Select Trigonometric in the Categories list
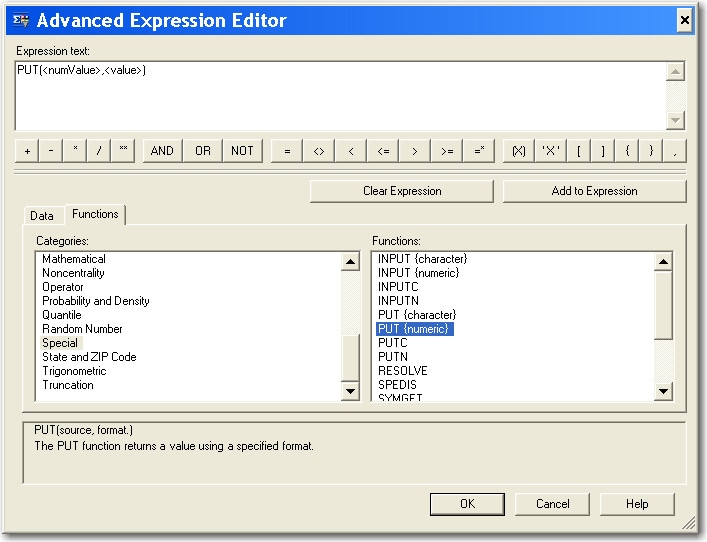 coord(74,371)
